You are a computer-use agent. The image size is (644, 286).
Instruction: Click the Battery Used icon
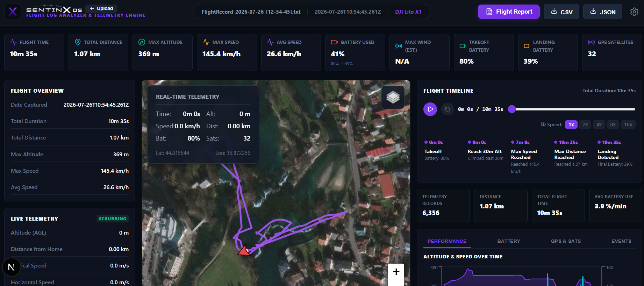[334, 42]
